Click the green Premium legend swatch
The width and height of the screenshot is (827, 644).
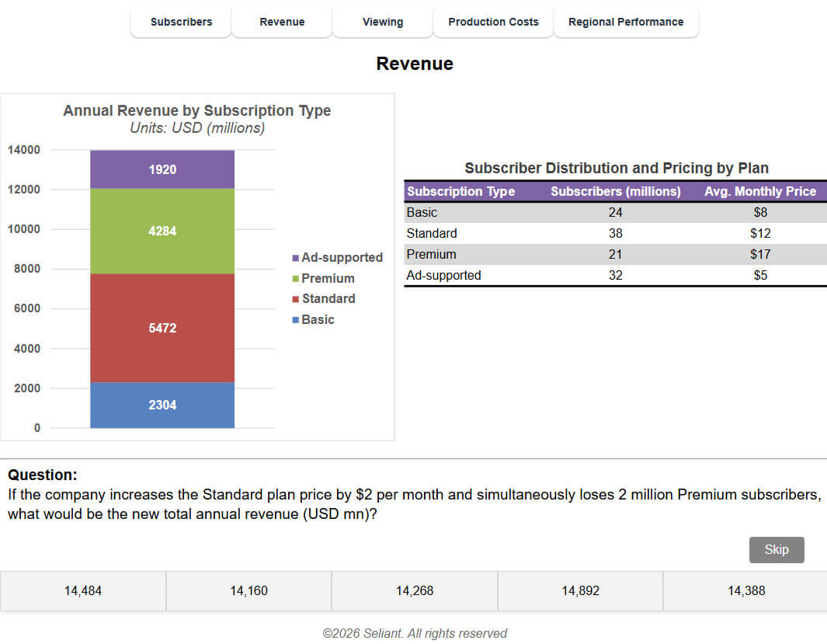[296, 279]
